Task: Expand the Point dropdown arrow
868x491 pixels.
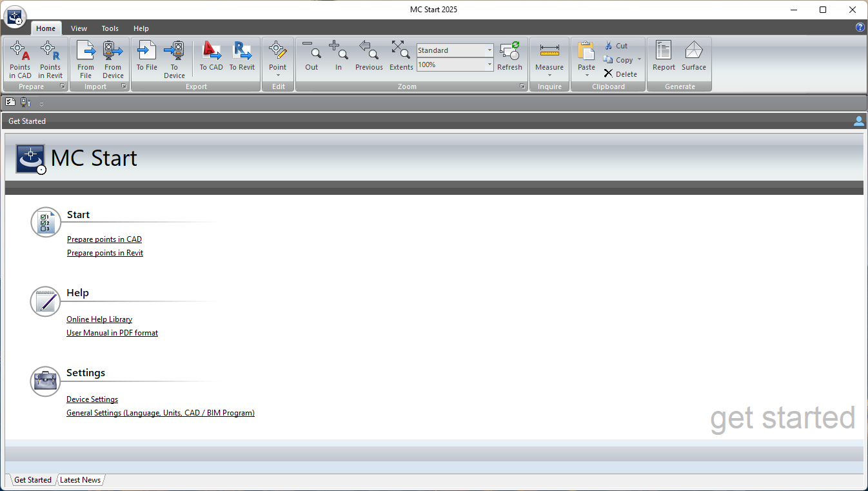Action: click(278, 75)
